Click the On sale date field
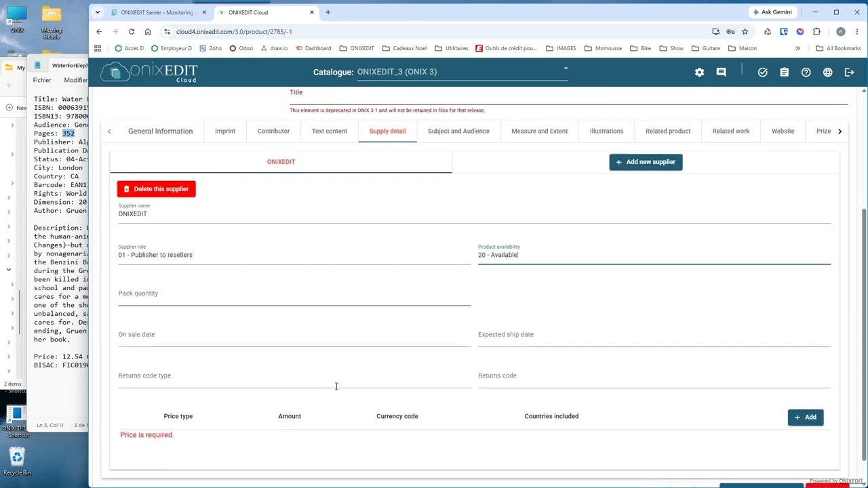Screen dimensions: 868x488 pos(294,335)
